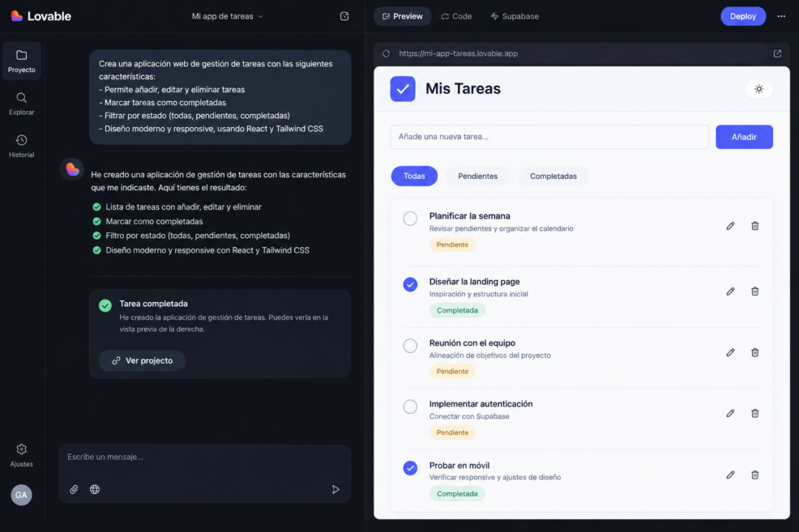This screenshot has height=532, width=799.
Task: Filter tasks by Todas
Action: 414,177
